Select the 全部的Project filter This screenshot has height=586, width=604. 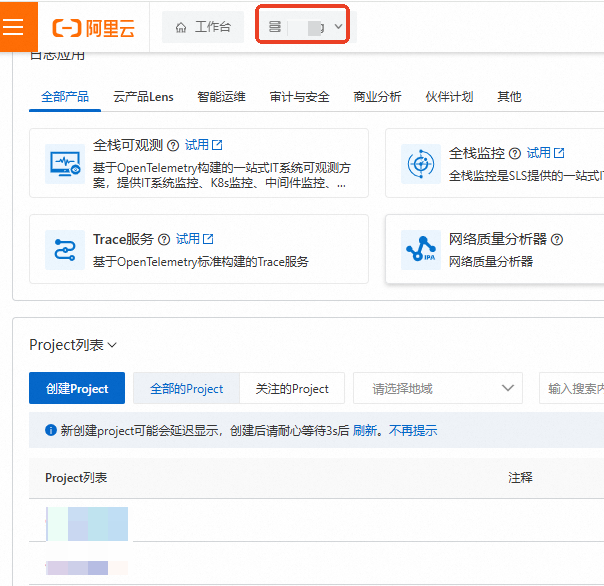(186, 388)
